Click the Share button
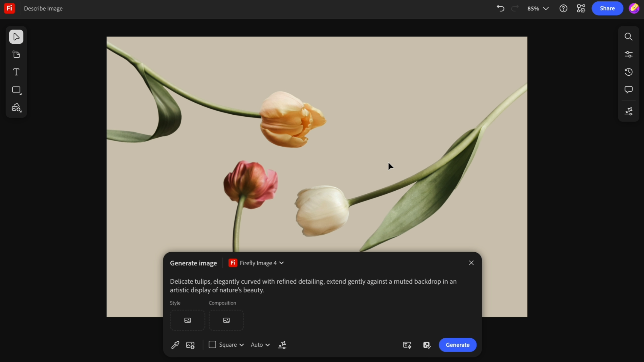This screenshot has width=644, height=362. pyautogui.click(x=607, y=8)
